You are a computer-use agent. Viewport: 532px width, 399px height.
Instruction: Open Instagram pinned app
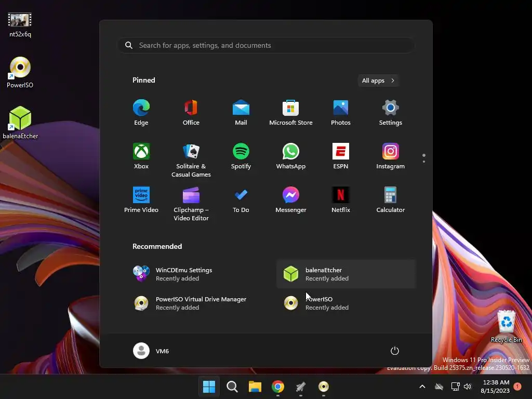(391, 156)
